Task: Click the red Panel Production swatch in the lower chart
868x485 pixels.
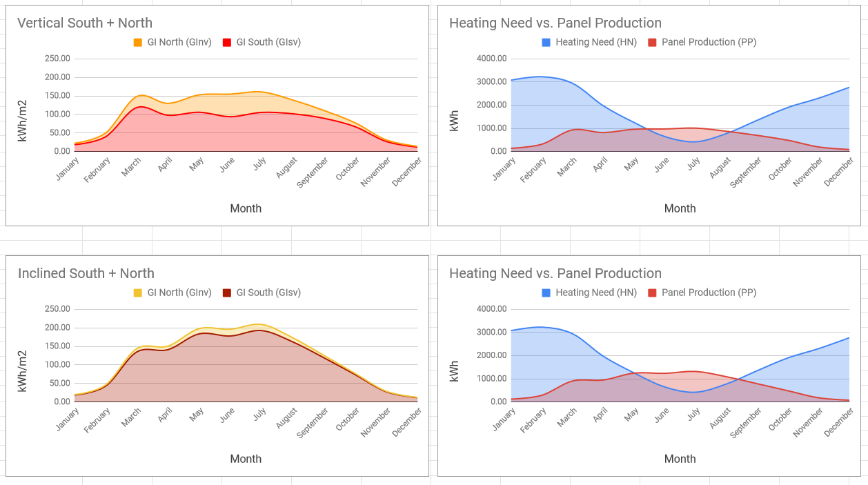Action: [x=653, y=293]
